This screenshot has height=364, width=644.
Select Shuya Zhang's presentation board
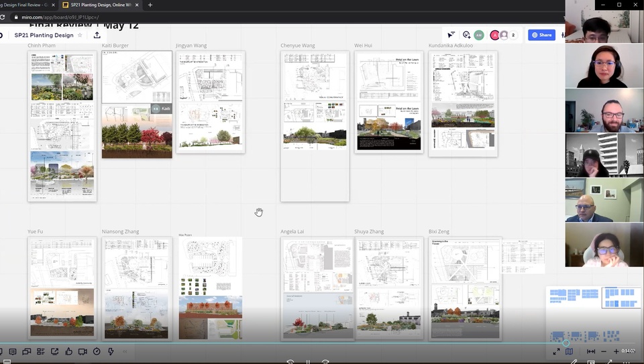coord(389,288)
